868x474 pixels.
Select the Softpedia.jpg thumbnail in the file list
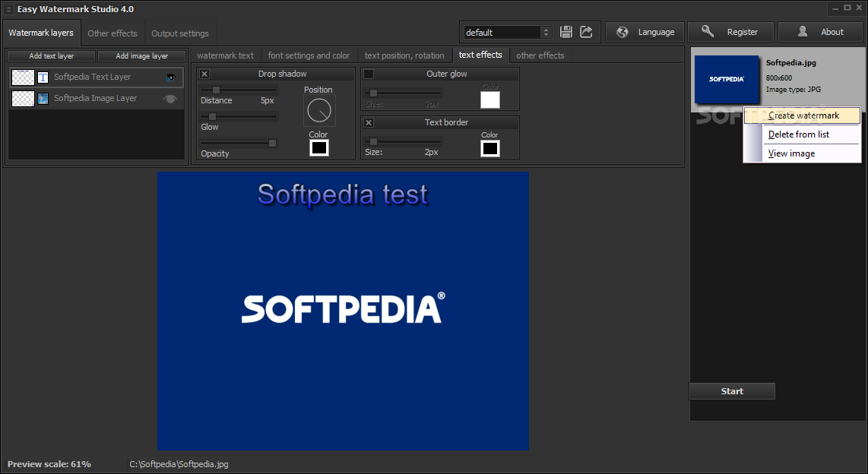pyautogui.click(x=727, y=79)
